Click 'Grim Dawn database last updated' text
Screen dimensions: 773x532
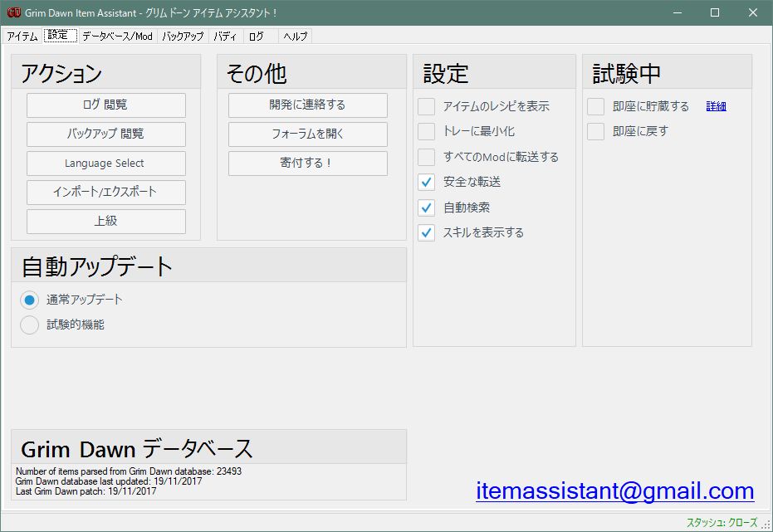click(109, 481)
